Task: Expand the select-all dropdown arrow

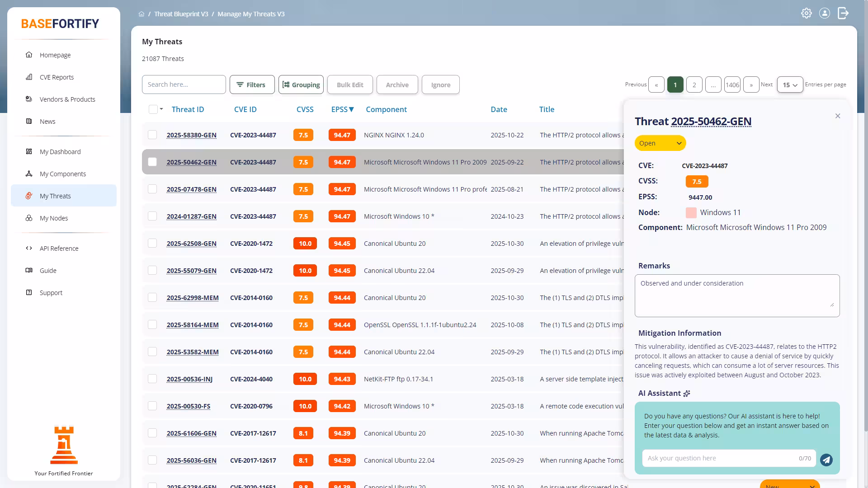Action: (x=161, y=109)
